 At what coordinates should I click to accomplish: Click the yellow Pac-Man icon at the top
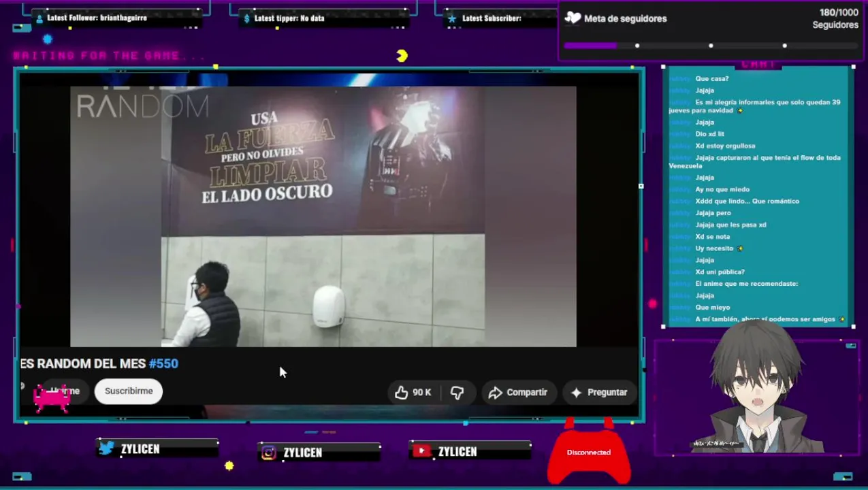click(x=402, y=56)
